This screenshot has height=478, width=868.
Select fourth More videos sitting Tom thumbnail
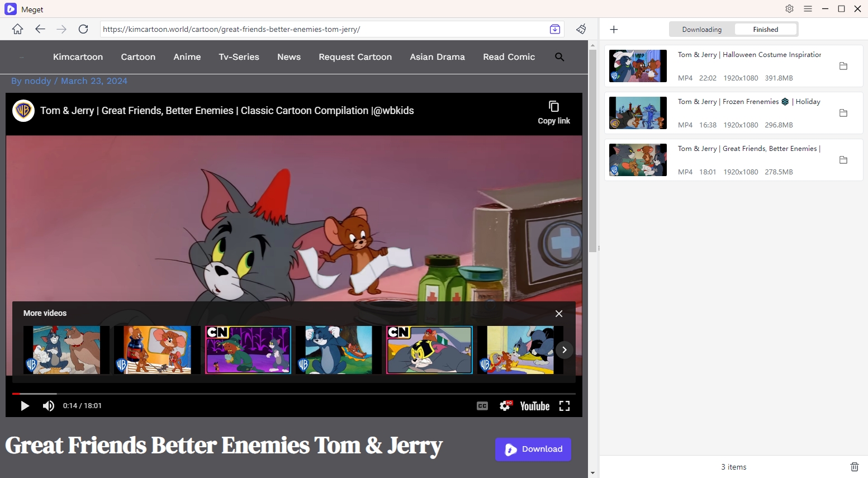[339, 350]
